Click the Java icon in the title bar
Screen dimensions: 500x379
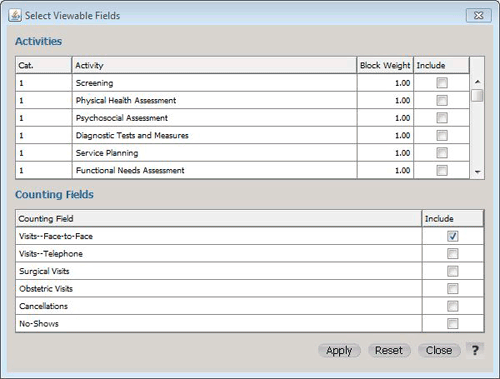coord(15,15)
